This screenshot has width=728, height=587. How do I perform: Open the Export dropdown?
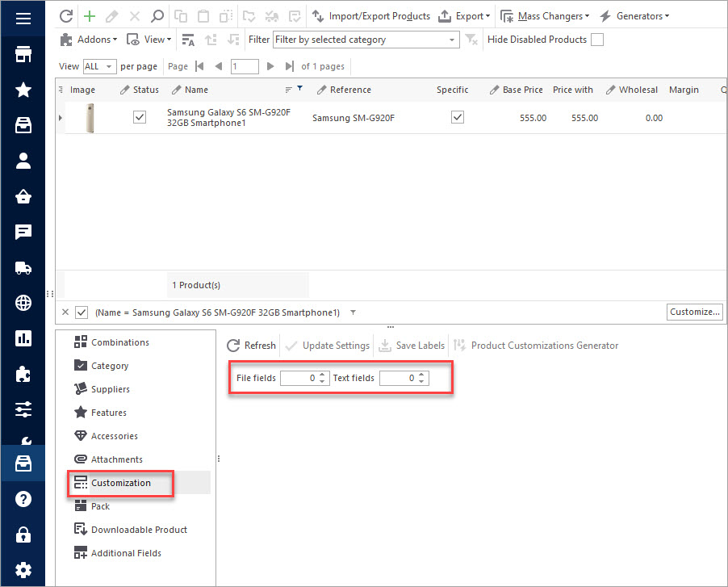464,16
